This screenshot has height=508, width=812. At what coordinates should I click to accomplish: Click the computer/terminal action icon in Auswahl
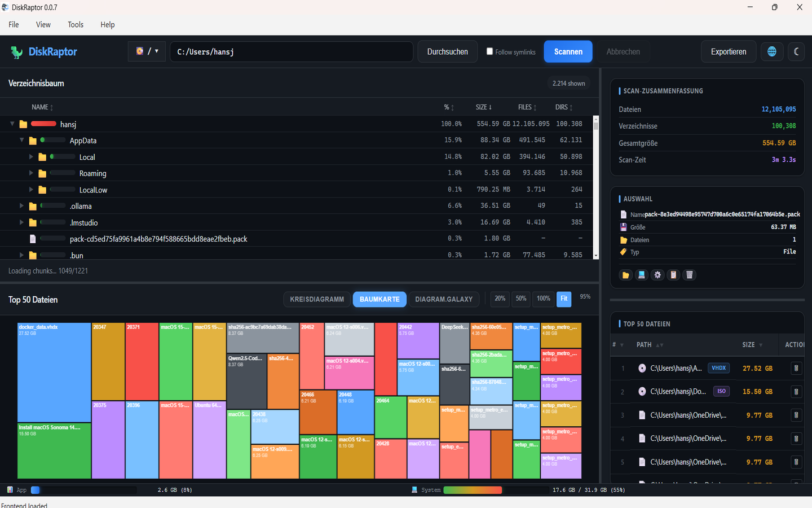(641, 275)
